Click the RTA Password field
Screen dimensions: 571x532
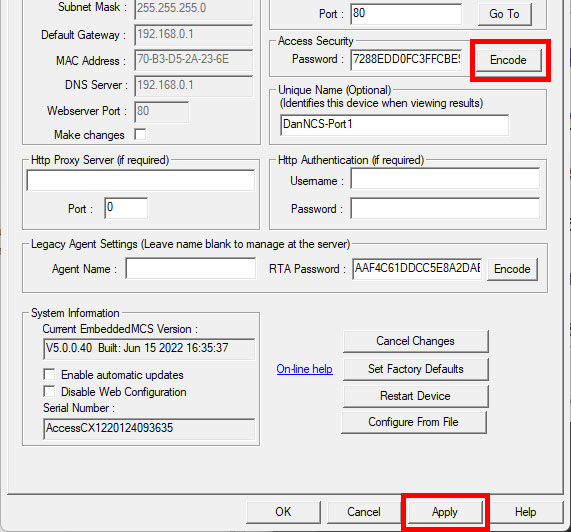pyautogui.click(x=417, y=269)
